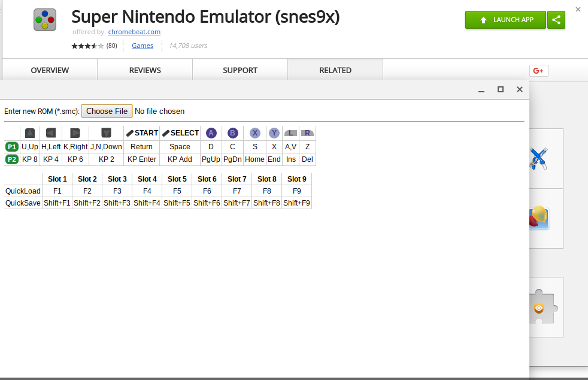Switch to the REVIEWS tab
Screen dimensions: 588x380
click(145, 70)
